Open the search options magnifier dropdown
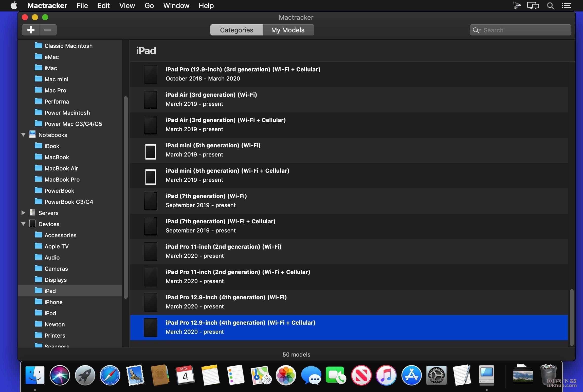Screen dimensions: 583x392 (477, 30)
